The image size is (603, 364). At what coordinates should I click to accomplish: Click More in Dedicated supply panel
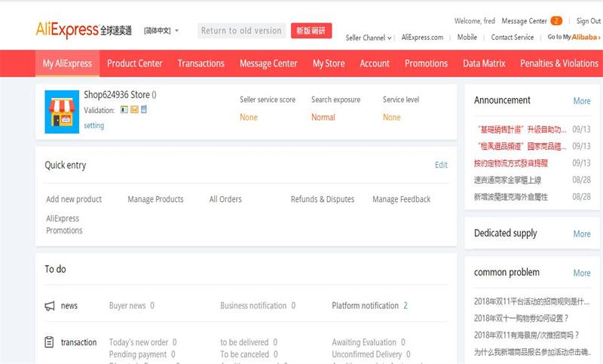coord(582,234)
